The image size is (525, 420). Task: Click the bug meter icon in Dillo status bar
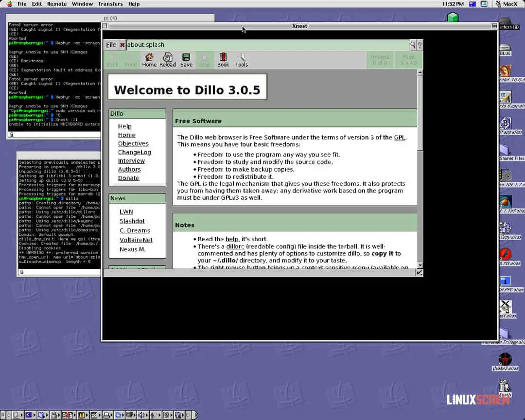point(419,273)
